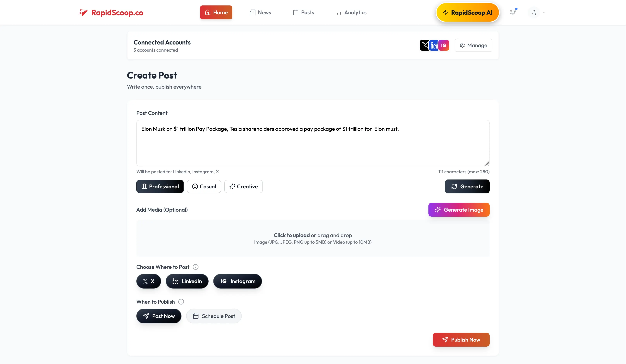
Task: Enable posting to X platform
Action: (149, 281)
